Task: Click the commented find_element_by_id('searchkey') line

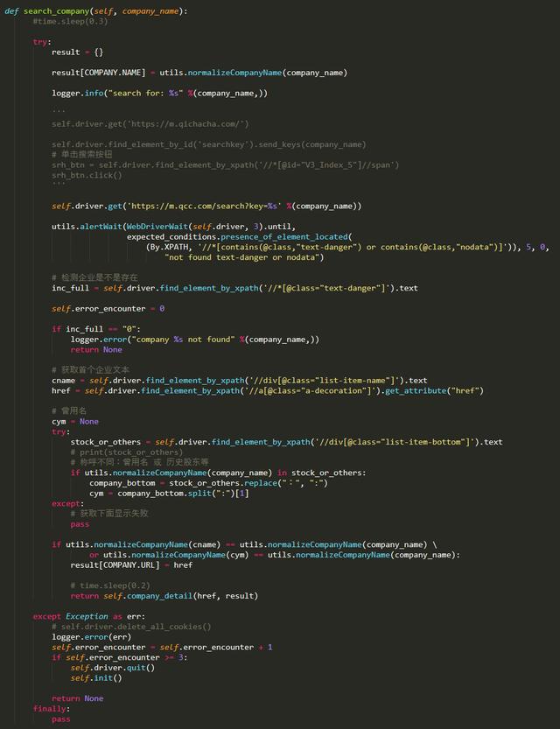Action: [208, 144]
